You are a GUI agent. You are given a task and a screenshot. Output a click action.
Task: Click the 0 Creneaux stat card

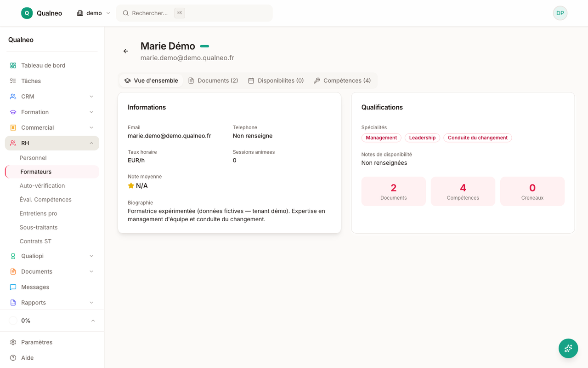click(x=532, y=191)
